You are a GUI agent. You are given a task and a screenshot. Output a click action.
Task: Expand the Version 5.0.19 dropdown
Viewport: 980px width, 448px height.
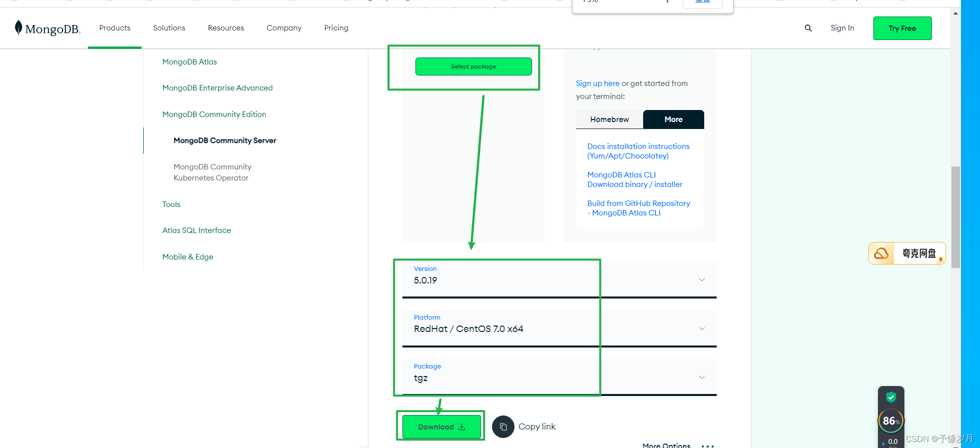click(x=560, y=279)
